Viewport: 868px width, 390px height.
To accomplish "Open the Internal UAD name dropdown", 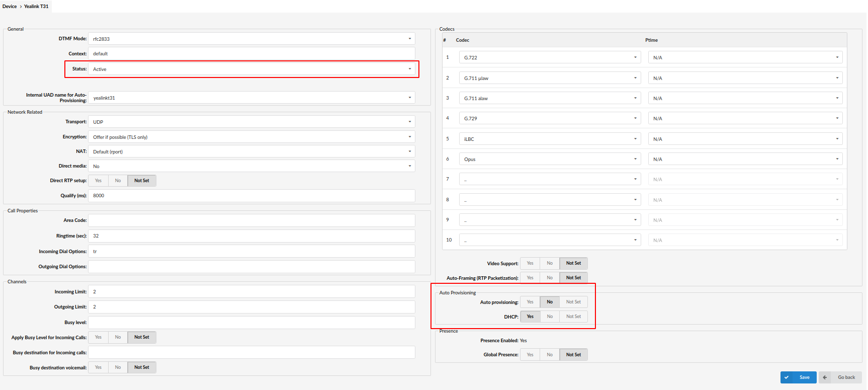I will (251, 98).
